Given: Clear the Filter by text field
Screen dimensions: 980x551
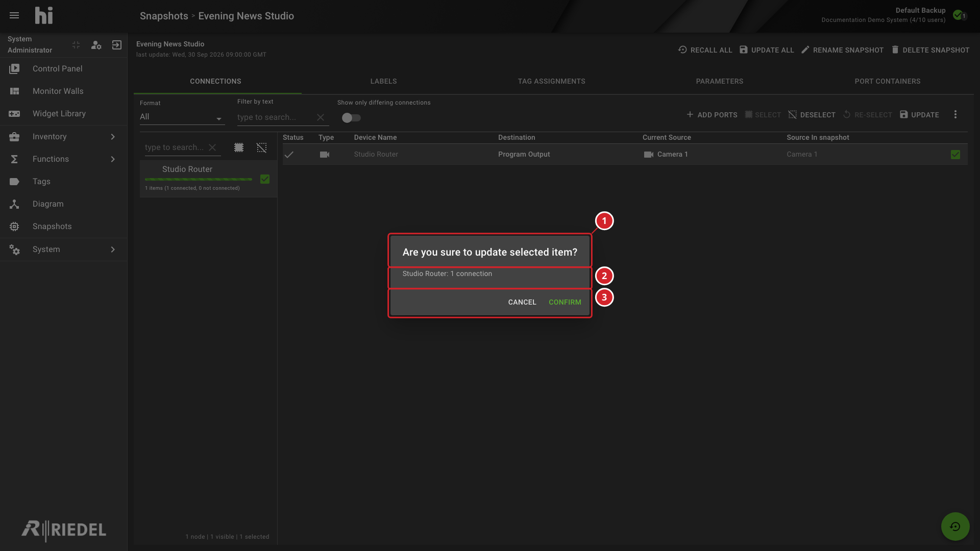Looking at the screenshot, I should tap(321, 117).
